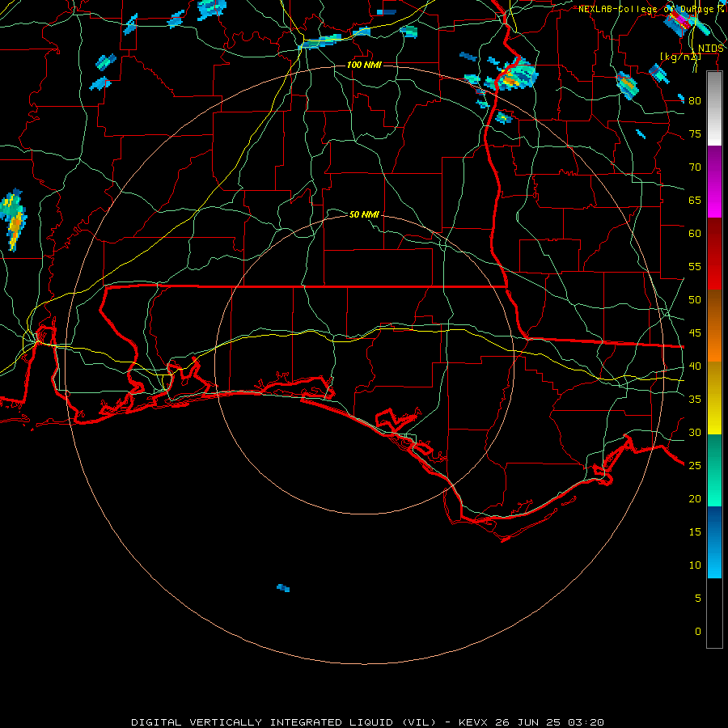Click the 25 value on the color scale

point(695,465)
